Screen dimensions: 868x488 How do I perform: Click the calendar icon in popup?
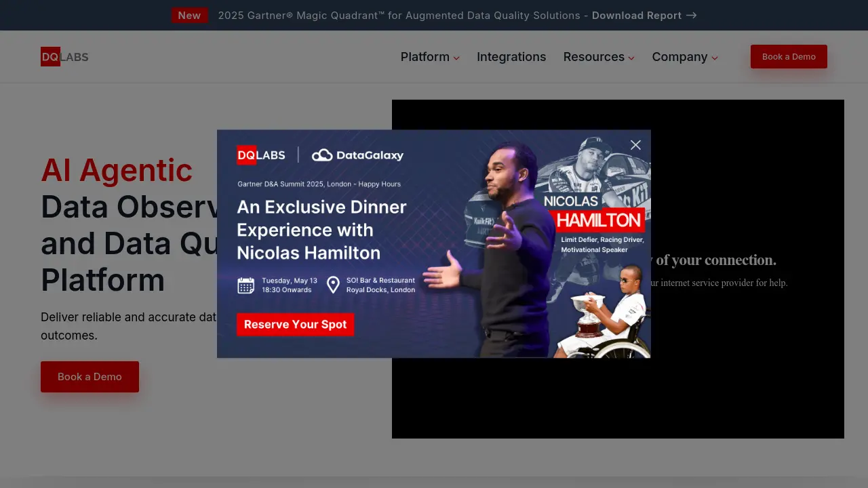[246, 285]
